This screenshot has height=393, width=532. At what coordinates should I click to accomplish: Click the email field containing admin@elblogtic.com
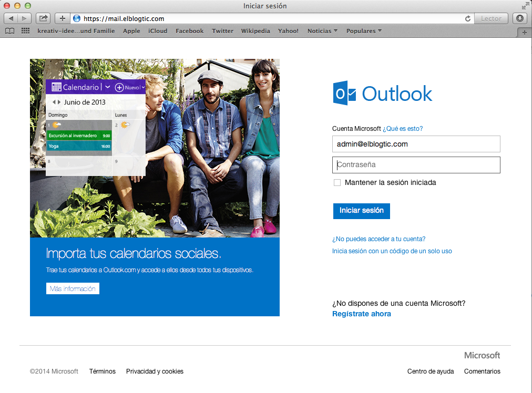coord(416,144)
